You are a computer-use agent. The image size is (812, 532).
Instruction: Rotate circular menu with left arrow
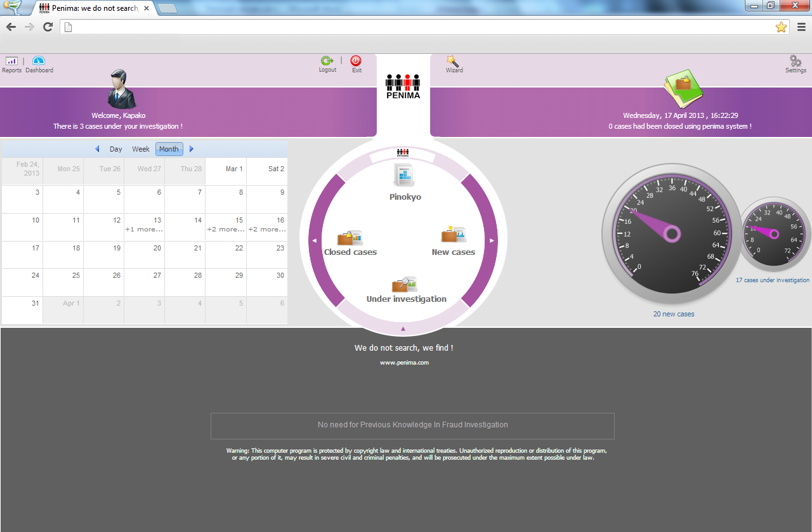click(x=314, y=240)
